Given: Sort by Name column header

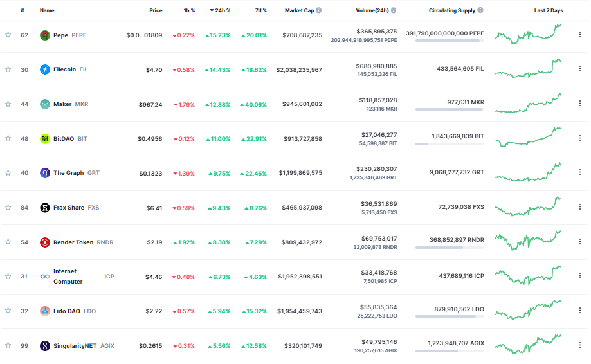Looking at the screenshot, I should tap(47, 10).
